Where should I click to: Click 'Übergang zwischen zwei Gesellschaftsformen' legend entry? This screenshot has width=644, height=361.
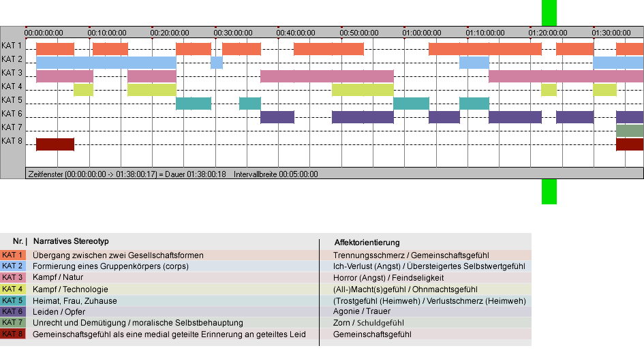coord(119,255)
